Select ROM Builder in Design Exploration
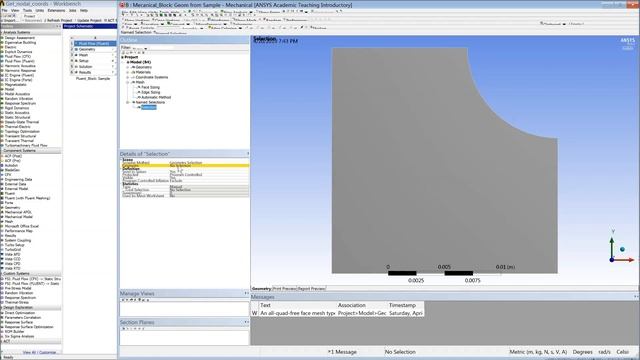The image size is (640, 360). [x=13, y=331]
